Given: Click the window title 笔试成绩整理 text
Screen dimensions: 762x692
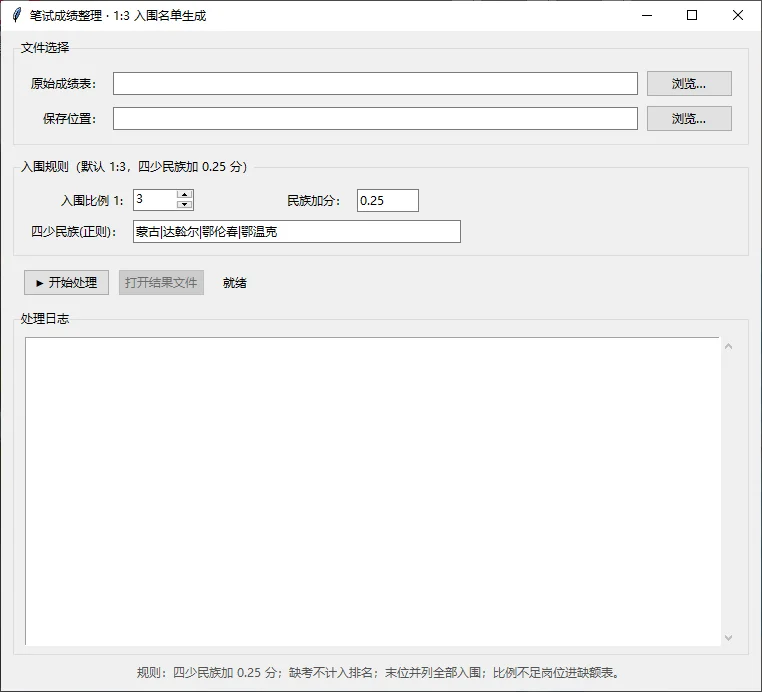Looking at the screenshot, I should [x=118, y=16].
